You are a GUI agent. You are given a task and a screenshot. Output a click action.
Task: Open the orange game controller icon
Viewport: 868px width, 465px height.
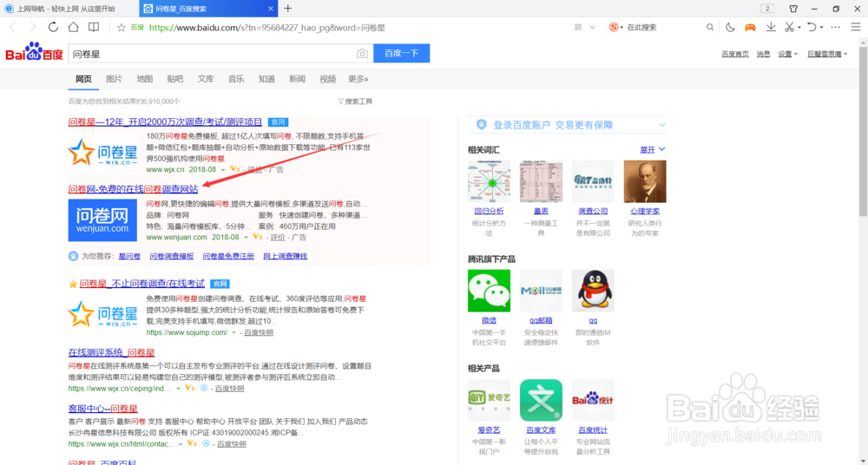pos(750,27)
